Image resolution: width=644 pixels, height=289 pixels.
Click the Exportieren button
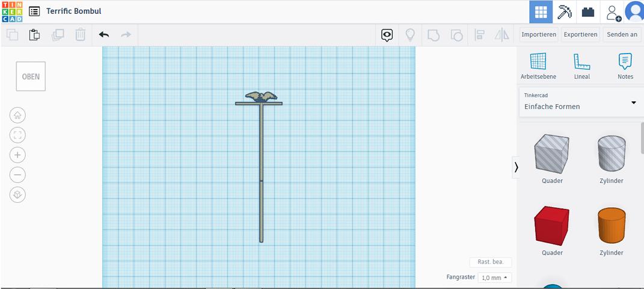[580, 35]
